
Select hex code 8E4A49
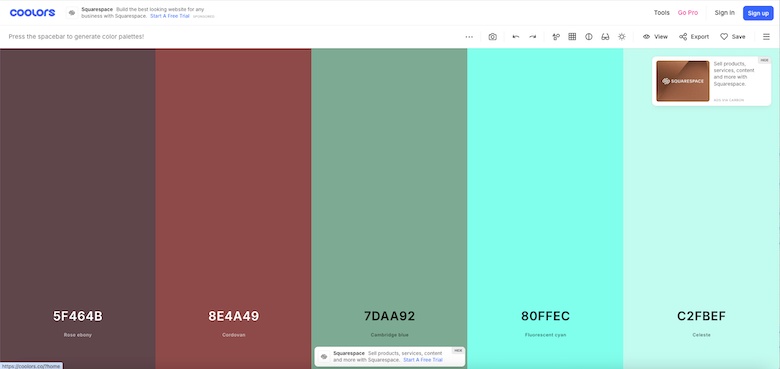[234, 316]
